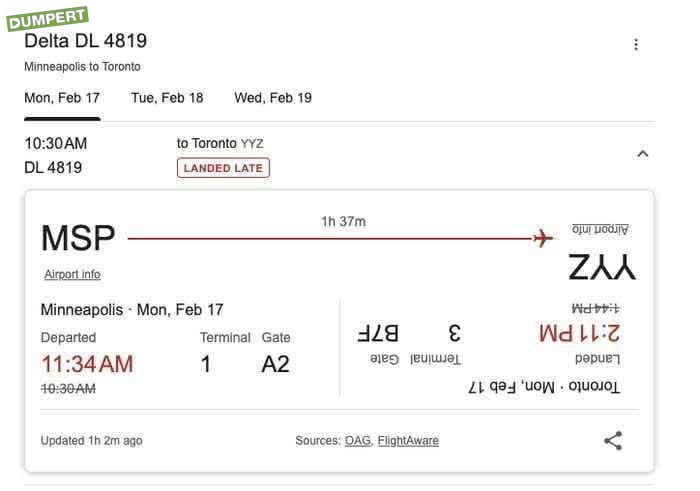Click the LANDED LATE status badge
700x491 pixels.
pos(223,168)
